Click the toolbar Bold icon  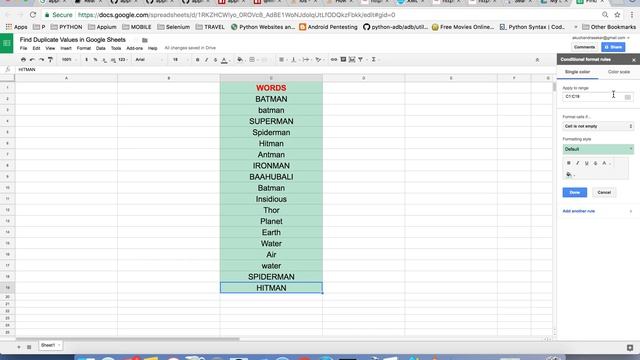[198, 60]
